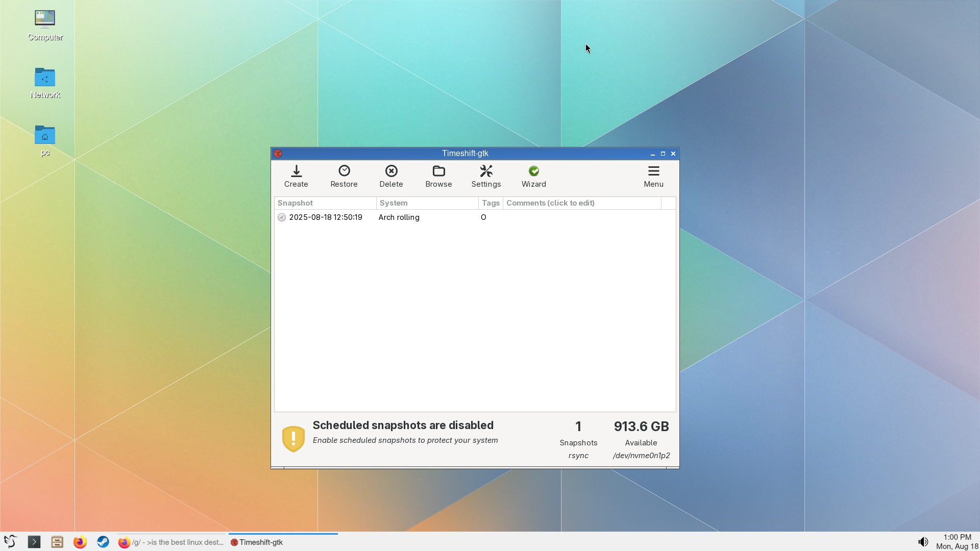Click the volume speaker tray icon

pos(923,542)
